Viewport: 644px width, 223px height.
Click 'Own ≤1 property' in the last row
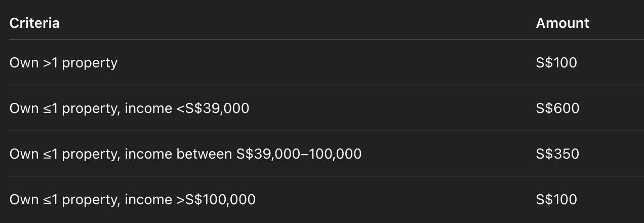63,200
